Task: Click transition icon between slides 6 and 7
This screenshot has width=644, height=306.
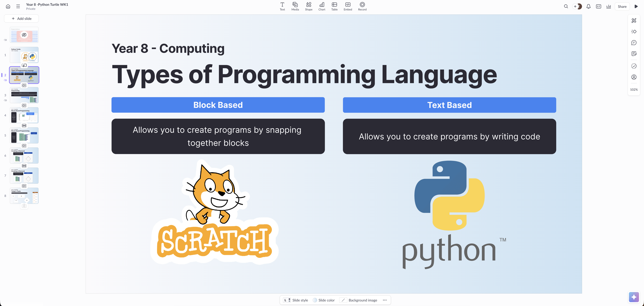Action: click(x=24, y=166)
